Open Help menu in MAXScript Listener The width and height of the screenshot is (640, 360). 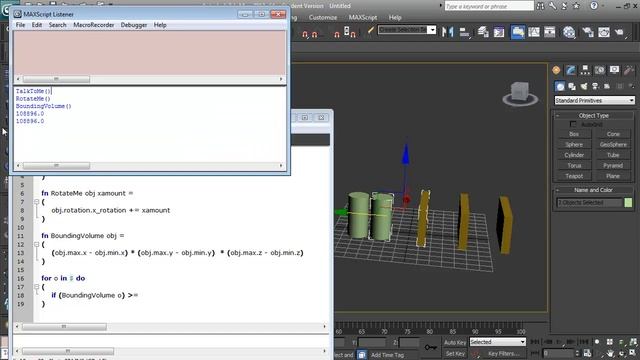160,25
